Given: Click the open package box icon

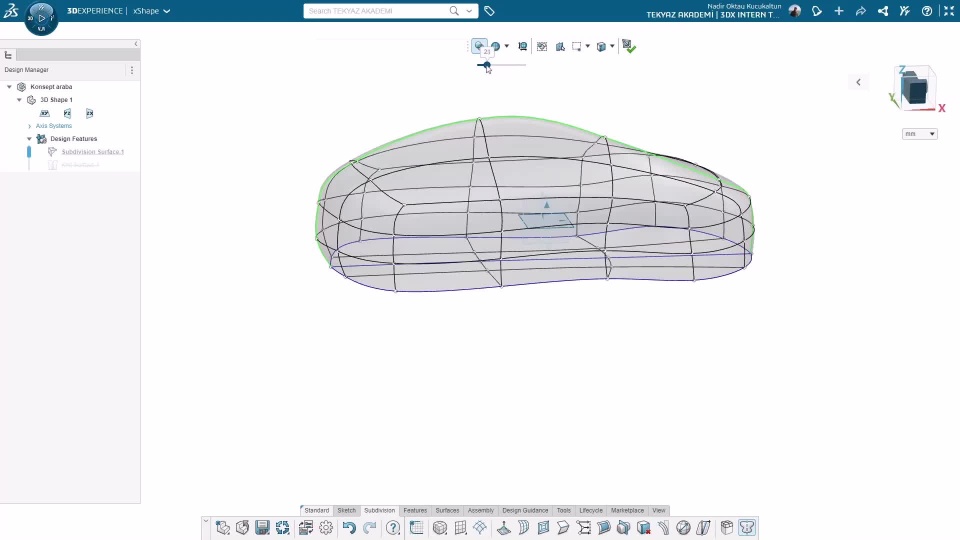Looking at the screenshot, I should [727, 528].
